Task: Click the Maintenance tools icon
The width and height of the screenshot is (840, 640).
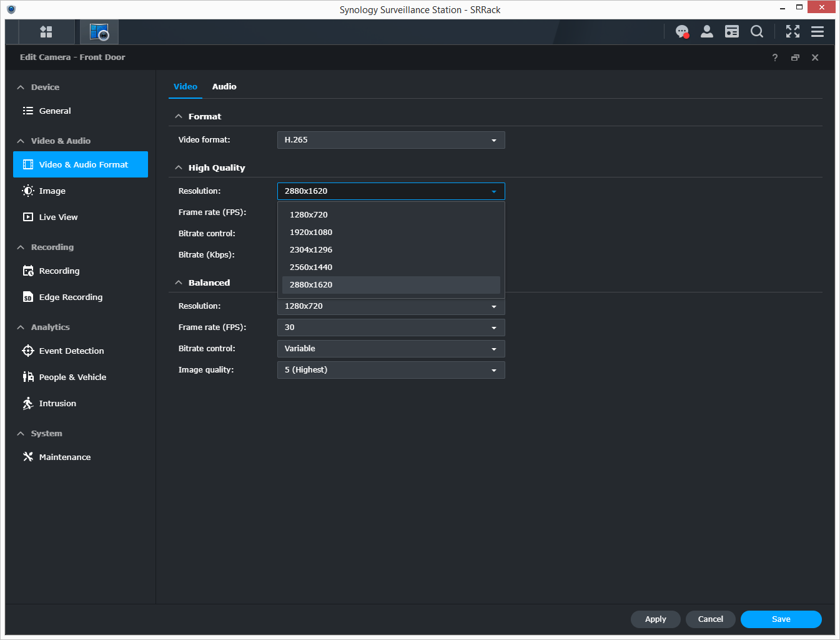Action: 28,457
